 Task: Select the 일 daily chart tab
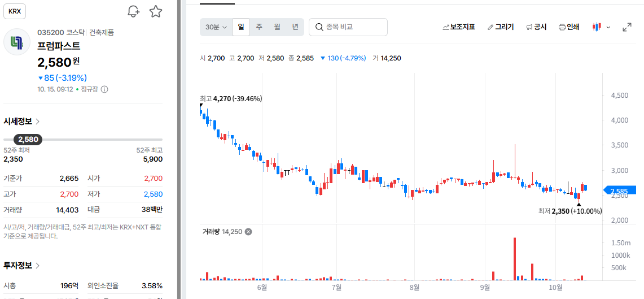point(240,27)
